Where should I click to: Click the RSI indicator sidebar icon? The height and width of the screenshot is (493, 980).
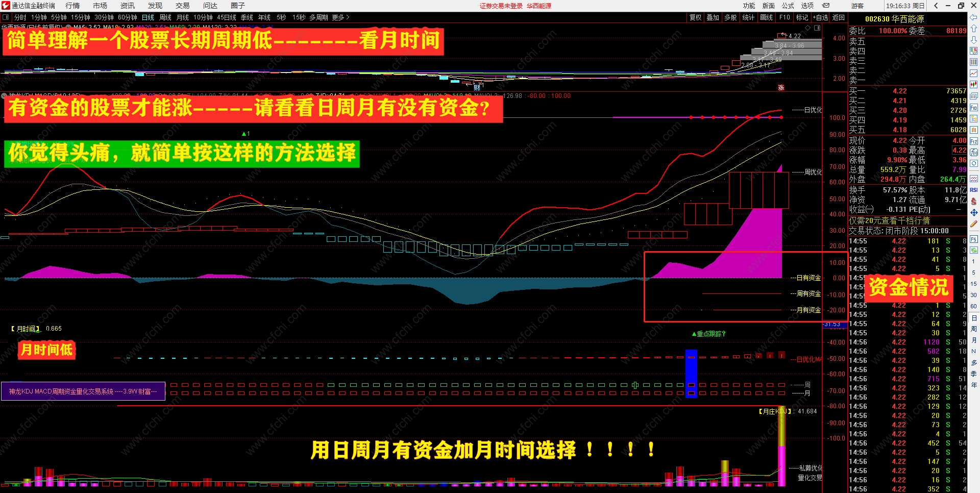974,190
